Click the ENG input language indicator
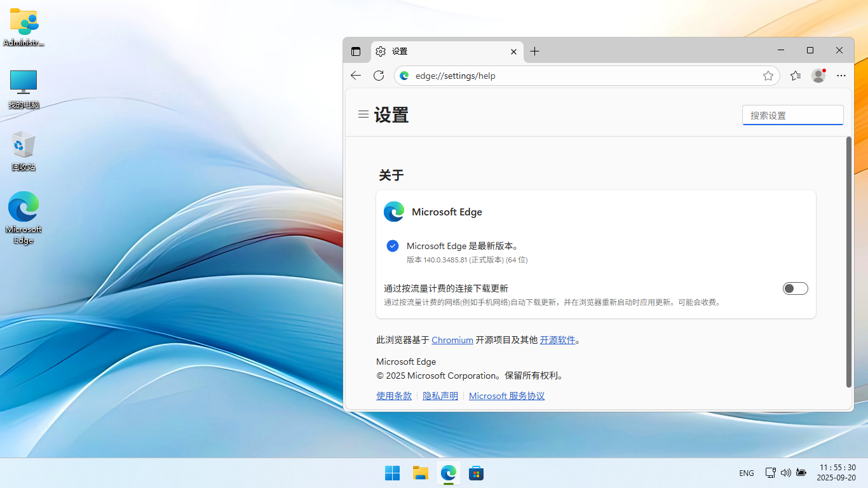The width and height of the screenshot is (868, 488). [747, 473]
